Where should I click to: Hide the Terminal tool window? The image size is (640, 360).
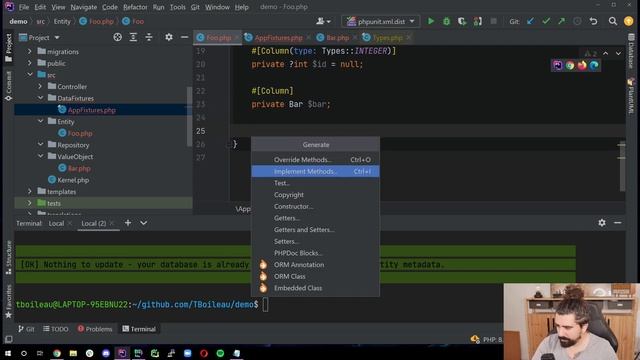618,223
